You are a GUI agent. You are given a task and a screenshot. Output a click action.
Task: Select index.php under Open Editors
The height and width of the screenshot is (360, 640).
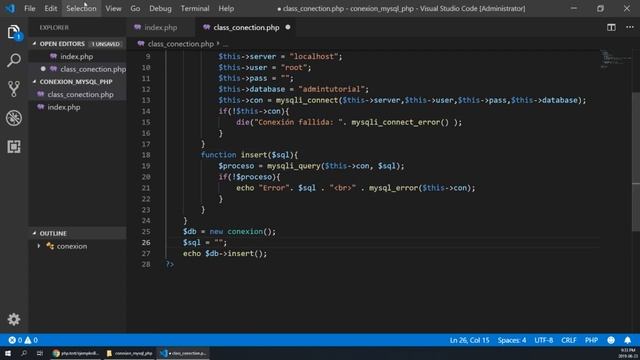[x=77, y=56]
